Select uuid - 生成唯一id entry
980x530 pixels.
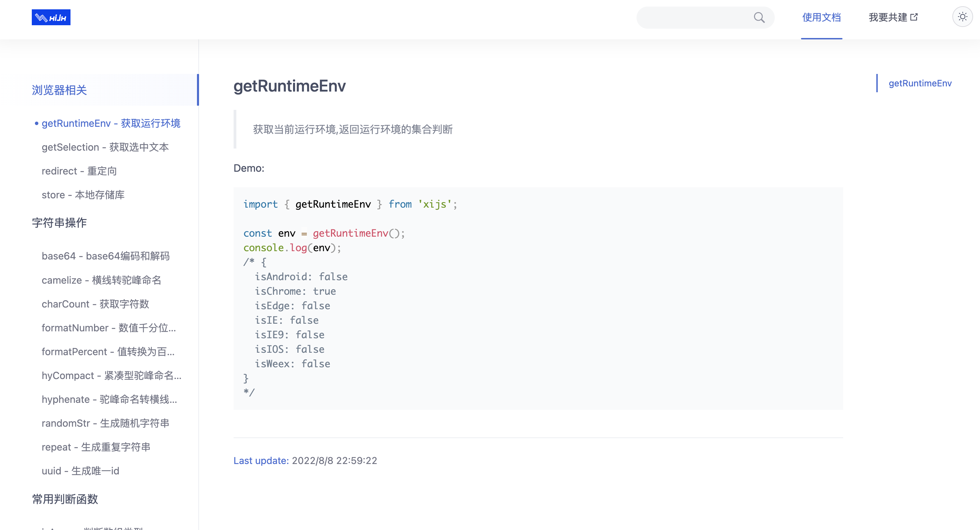[80, 471]
